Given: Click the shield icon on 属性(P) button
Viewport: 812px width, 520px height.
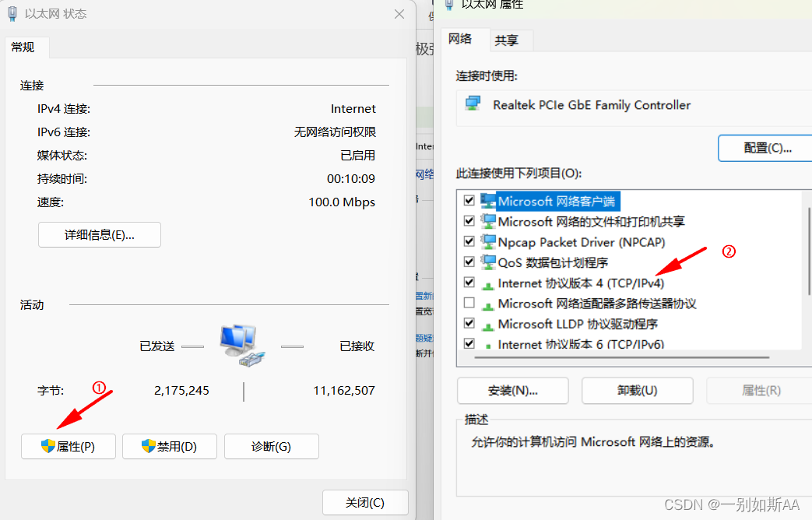Looking at the screenshot, I should 48,446.
